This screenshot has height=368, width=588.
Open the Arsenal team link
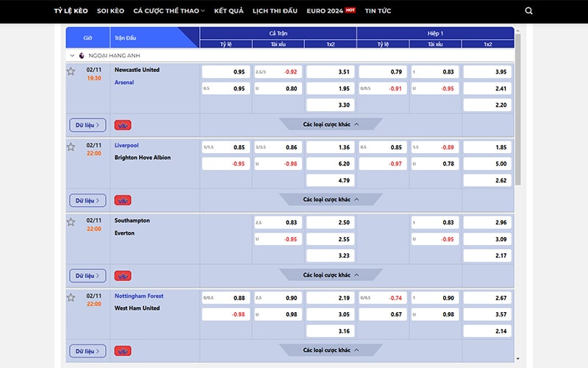pyautogui.click(x=124, y=82)
